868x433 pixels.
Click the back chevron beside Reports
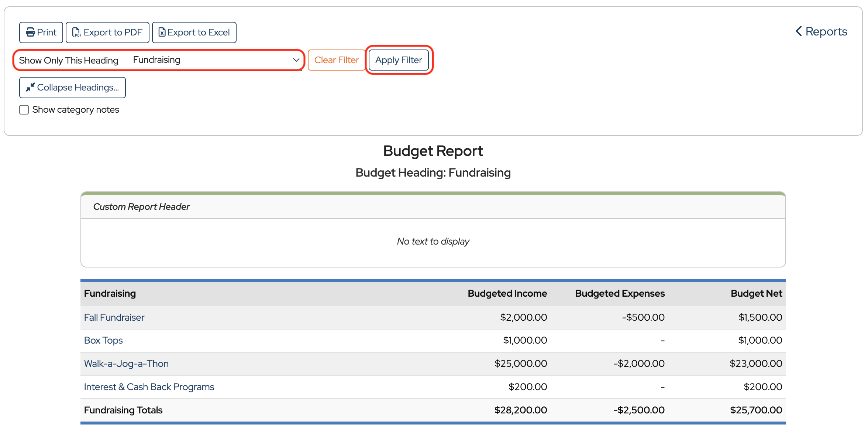pyautogui.click(x=799, y=31)
